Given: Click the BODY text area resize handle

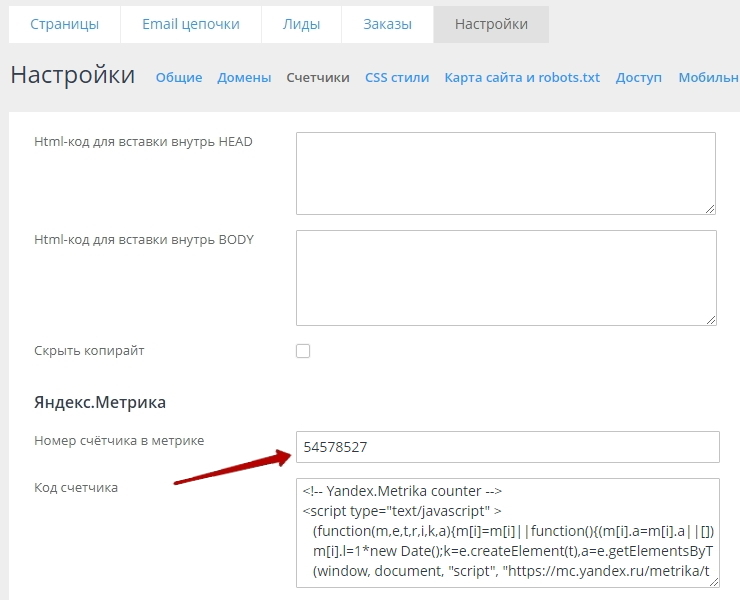Looking at the screenshot, I should pyautogui.click(x=710, y=320).
